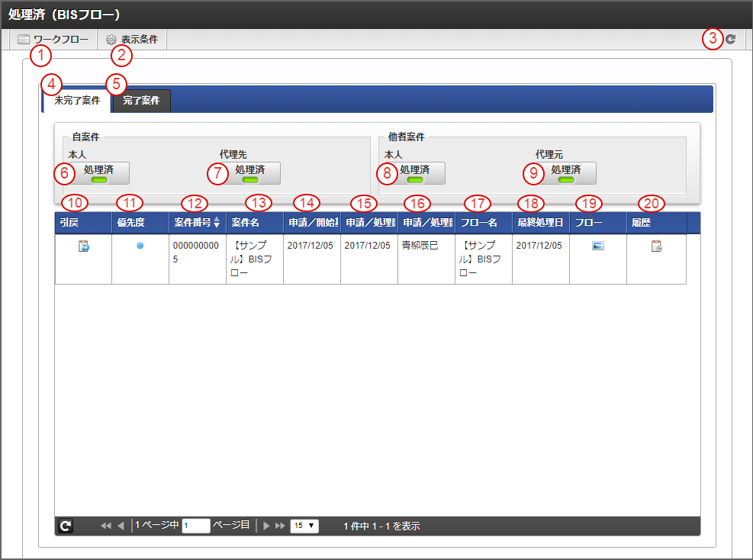
Task: Toggle 処理済 under 他者案件 代理元
Action: 566,173
